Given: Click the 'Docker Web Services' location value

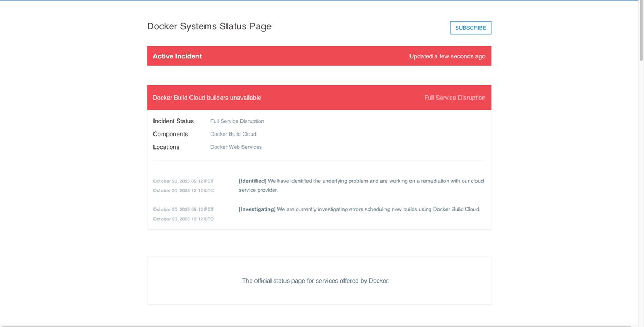Looking at the screenshot, I should 236,147.
